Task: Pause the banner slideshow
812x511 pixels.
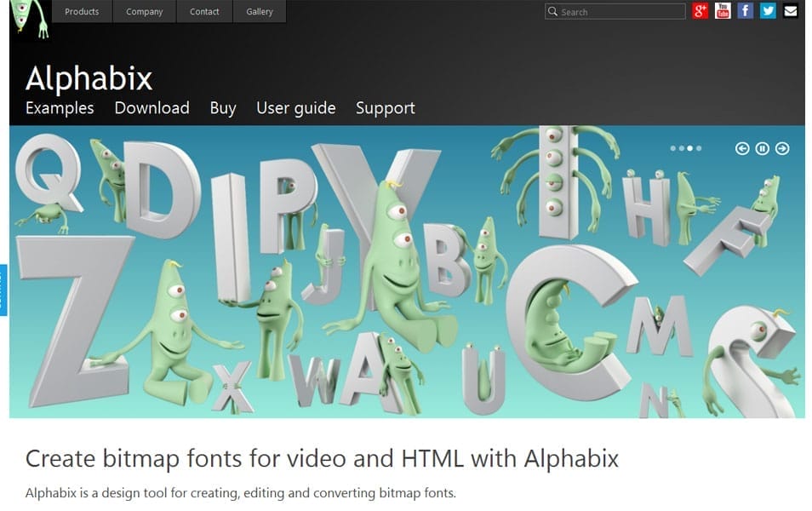Action: (762, 148)
